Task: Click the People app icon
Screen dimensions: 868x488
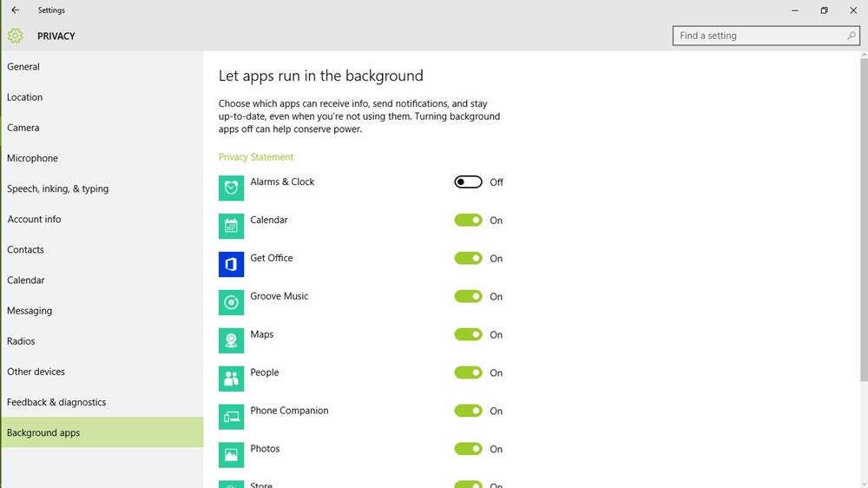Action: (231, 379)
